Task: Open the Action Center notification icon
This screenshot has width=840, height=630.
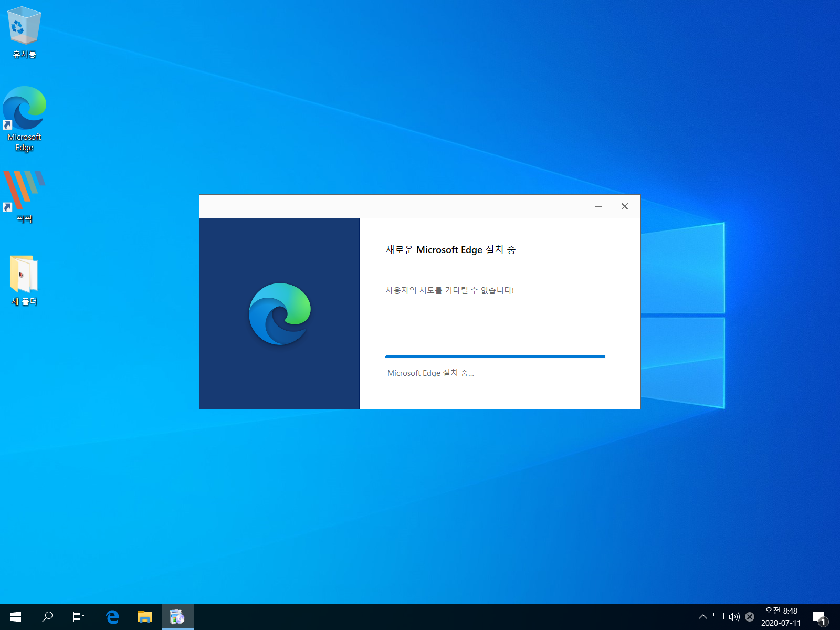Action: click(x=820, y=617)
